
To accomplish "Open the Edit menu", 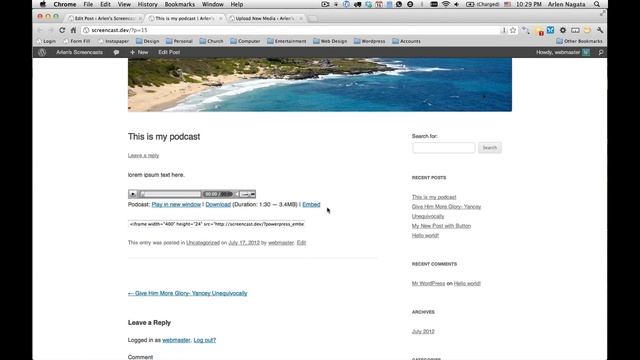I will coord(105,4).
